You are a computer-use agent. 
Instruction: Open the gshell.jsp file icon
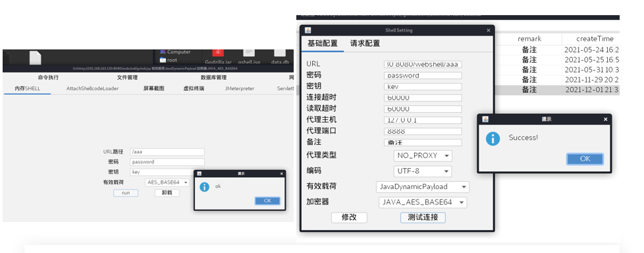(x=249, y=56)
